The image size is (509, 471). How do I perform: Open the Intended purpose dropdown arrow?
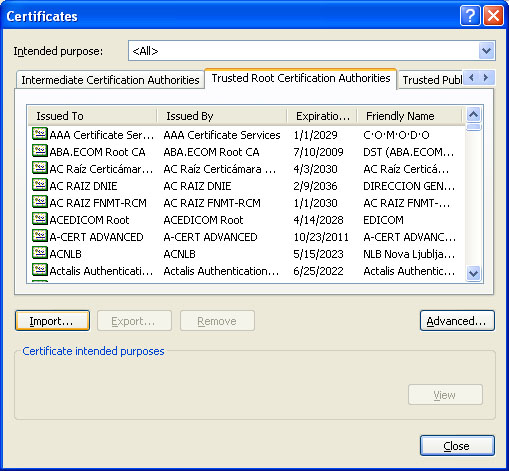coord(486,51)
